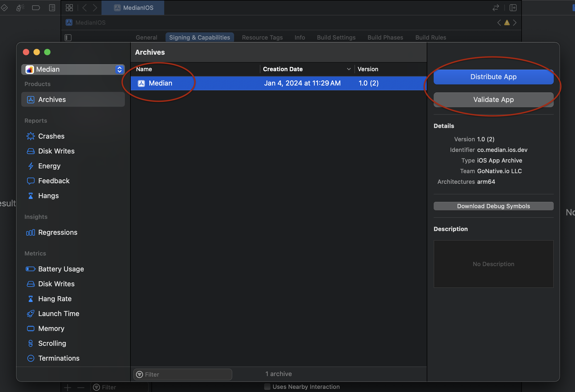Screen dimensions: 575x392
Task: Select the MedianIOS editor tab
Action: click(133, 8)
